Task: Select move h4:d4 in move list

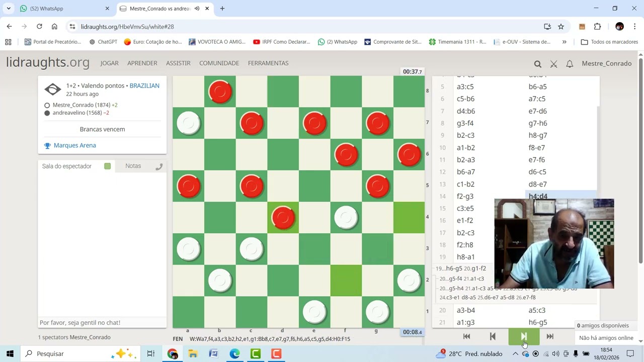Action: pos(538,197)
